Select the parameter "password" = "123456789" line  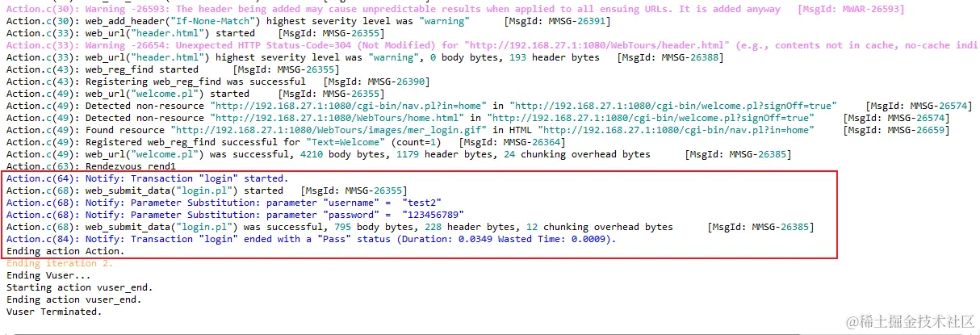[235, 215]
